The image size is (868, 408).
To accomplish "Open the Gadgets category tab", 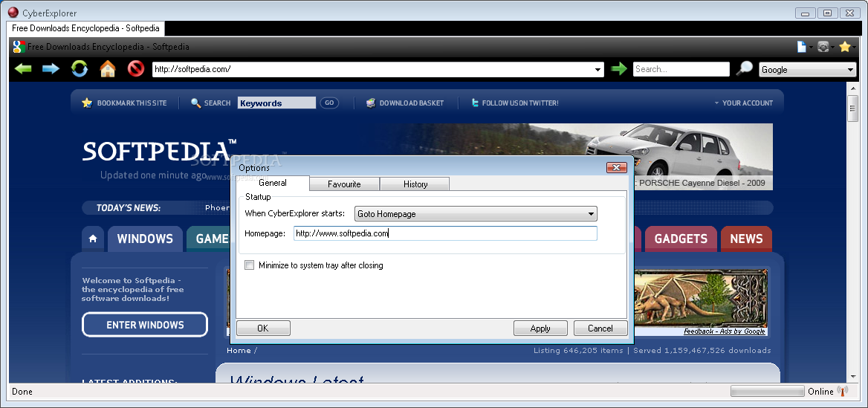I will tap(681, 239).
